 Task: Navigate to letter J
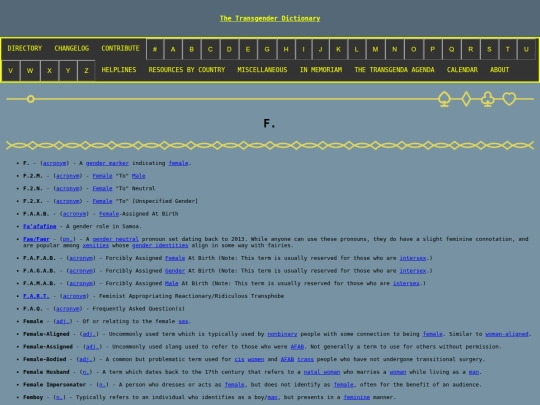tap(321, 49)
